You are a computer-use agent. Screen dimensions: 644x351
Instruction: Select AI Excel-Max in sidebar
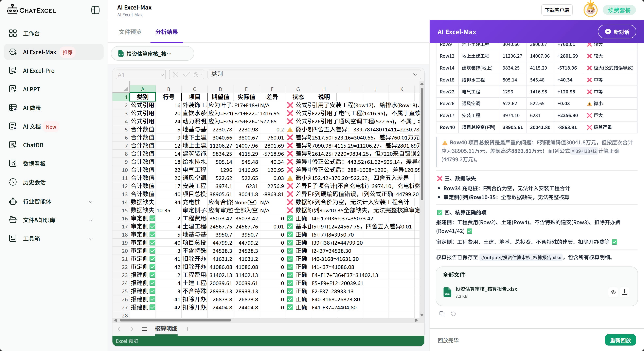point(54,52)
